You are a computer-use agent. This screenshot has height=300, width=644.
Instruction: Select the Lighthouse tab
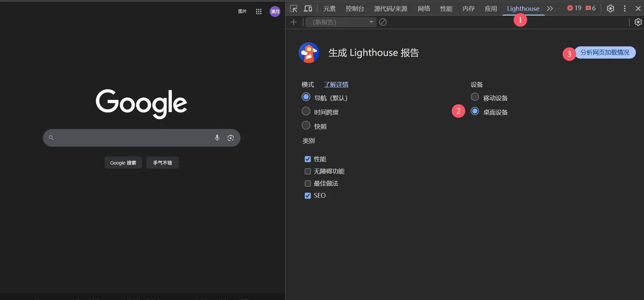(x=523, y=8)
